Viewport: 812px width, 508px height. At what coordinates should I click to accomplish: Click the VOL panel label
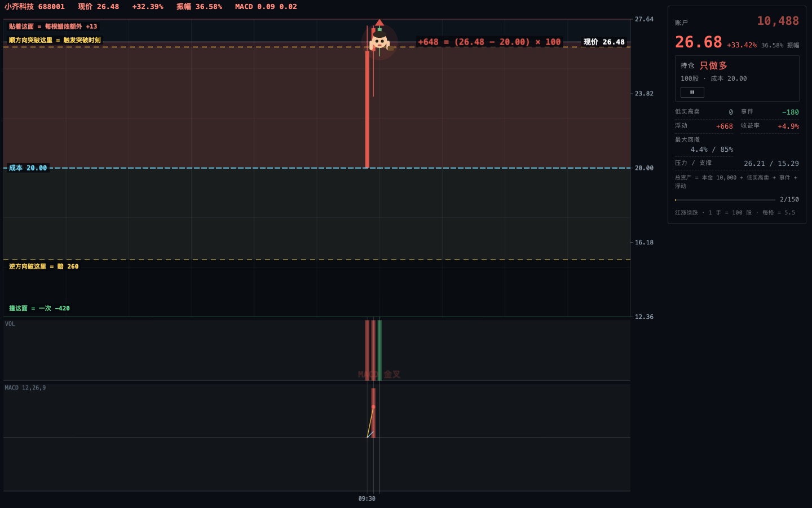pyautogui.click(x=10, y=324)
